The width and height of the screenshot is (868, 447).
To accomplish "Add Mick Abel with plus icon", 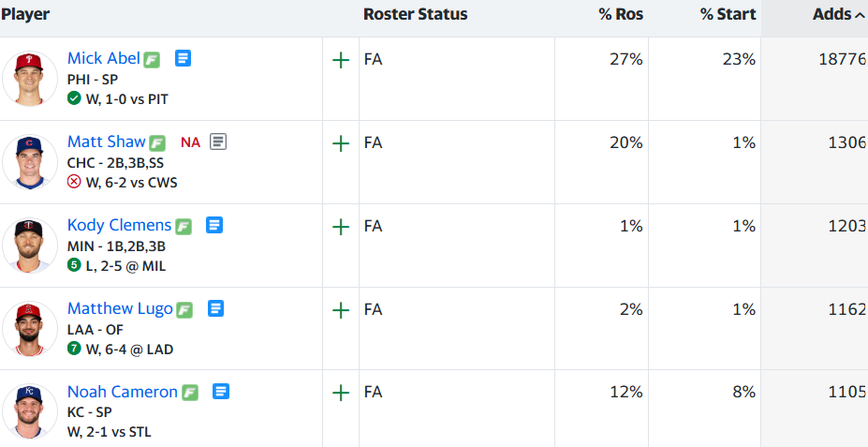I will click(341, 60).
